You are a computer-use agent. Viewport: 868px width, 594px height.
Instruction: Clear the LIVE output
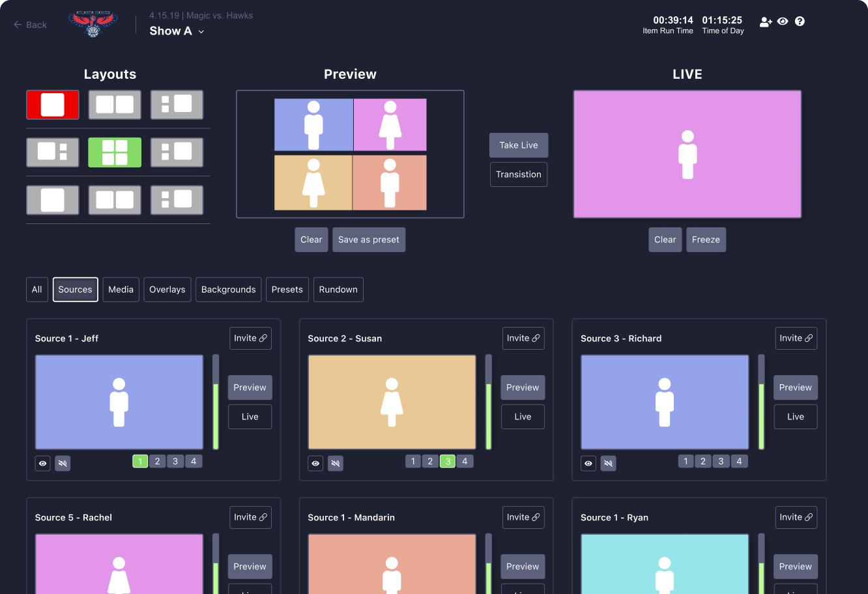tap(665, 240)
